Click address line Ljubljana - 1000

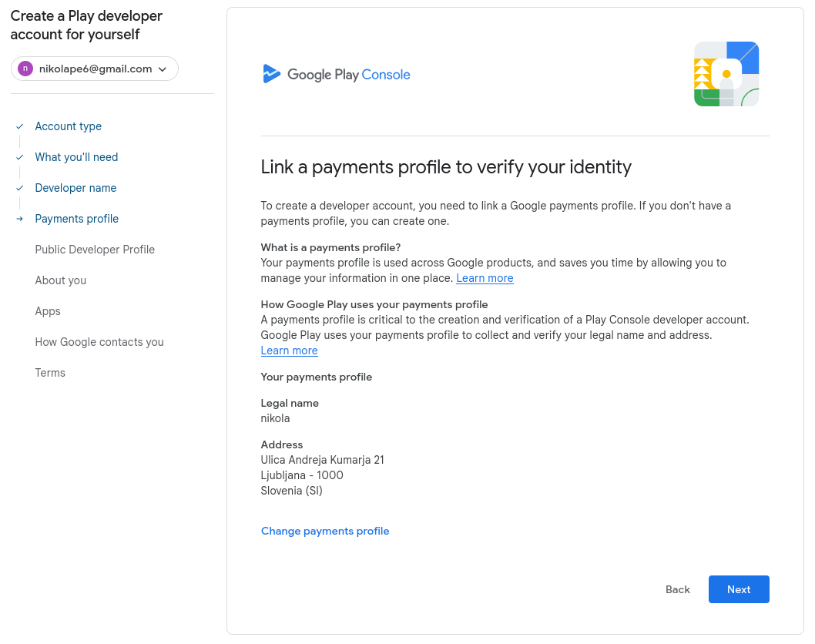pos(302,475)
